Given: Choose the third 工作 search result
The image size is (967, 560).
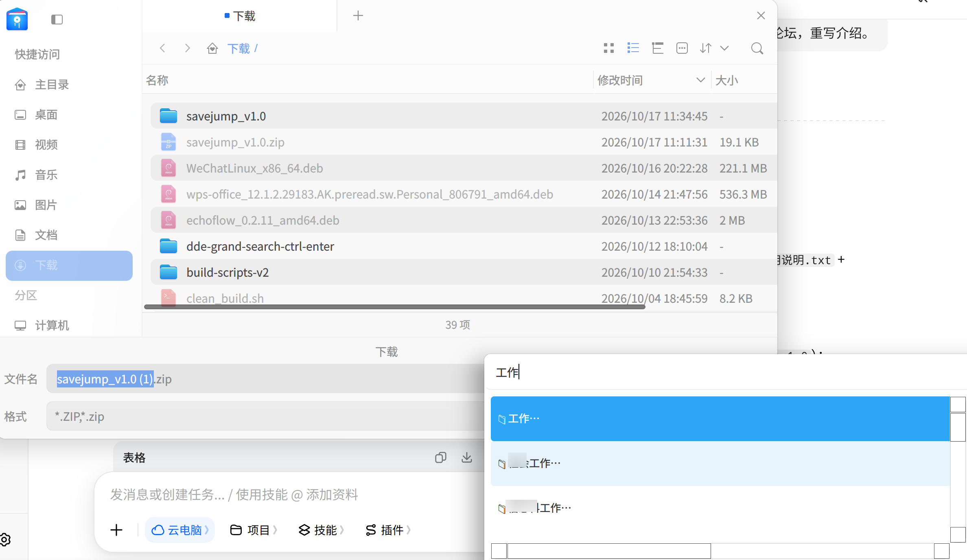Looking at the screenshot, I should click(x=720, y=508).
